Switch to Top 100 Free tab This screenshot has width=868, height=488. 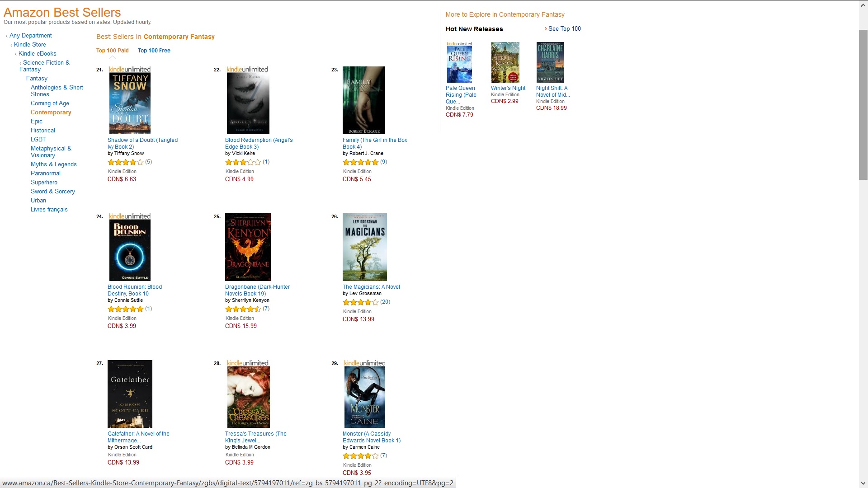tap(154, 51)
